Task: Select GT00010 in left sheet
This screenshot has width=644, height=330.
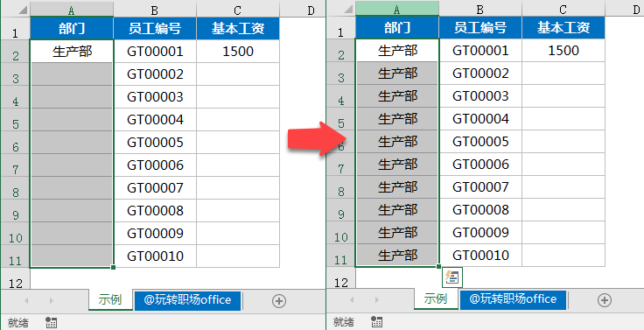Action: [155, 256]
